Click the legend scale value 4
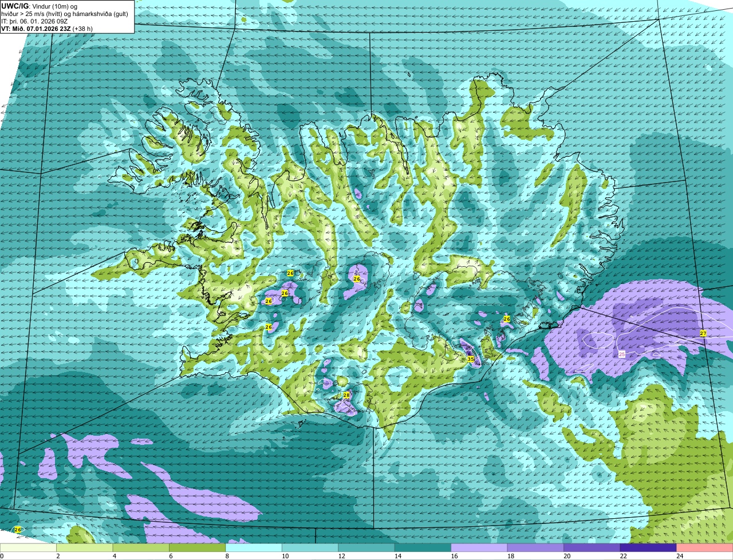Image resolution: width=733 pixels, height=560 pixels. 114,556
